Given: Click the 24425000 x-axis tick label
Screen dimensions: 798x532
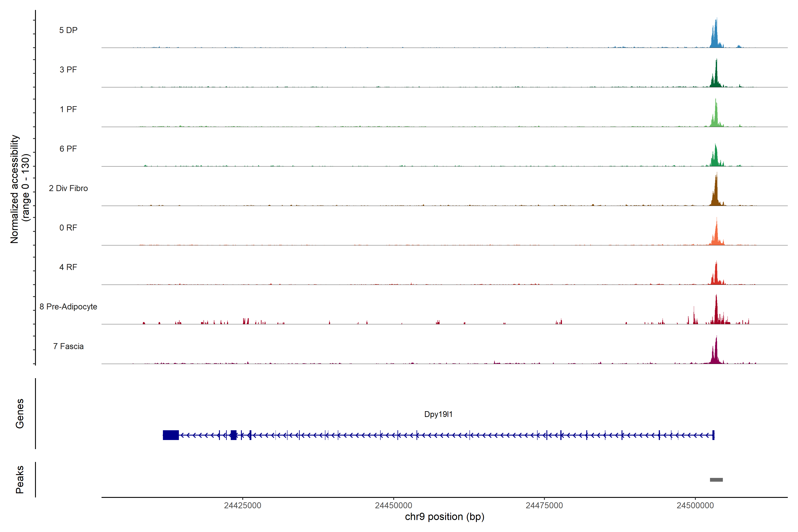Looking at the screenshot, I should click(243, 506).
